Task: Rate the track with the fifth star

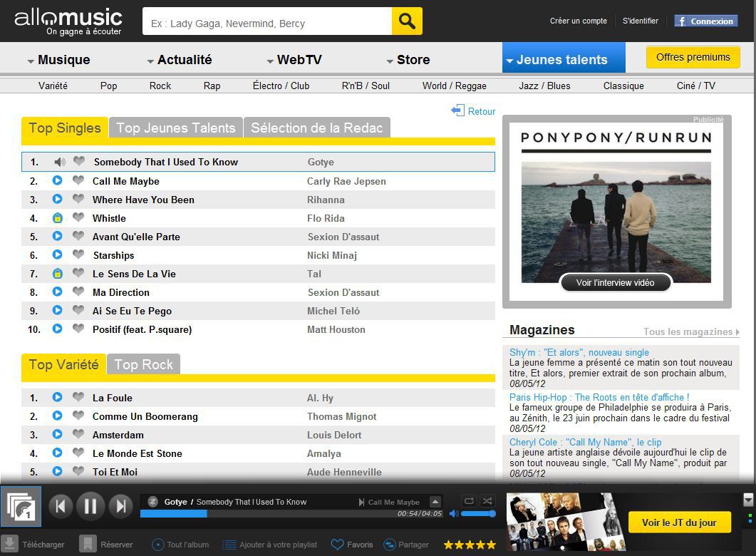Action: click(492, 545)
